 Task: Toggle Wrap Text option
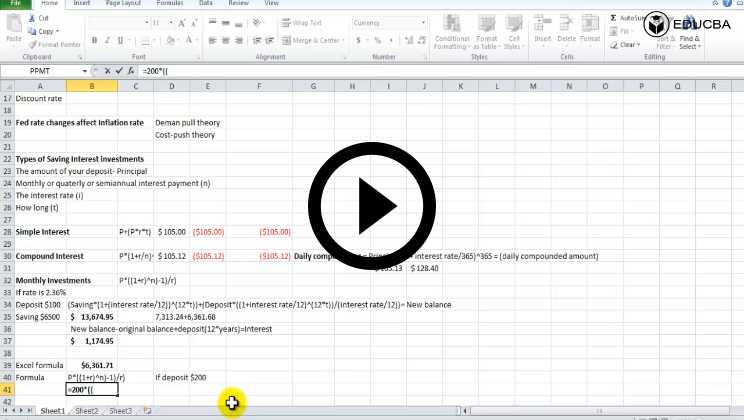point(301,22)
